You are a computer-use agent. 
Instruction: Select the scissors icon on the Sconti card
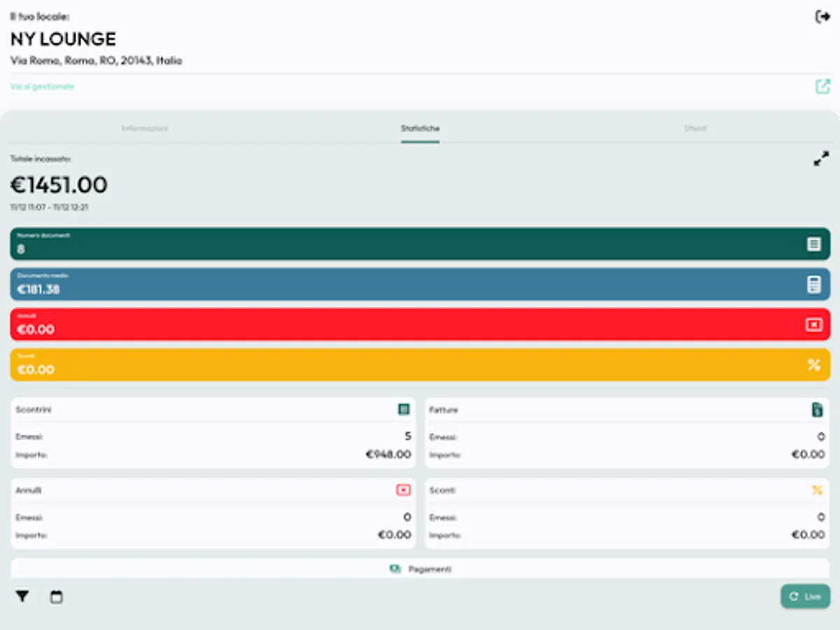[818, 490]
